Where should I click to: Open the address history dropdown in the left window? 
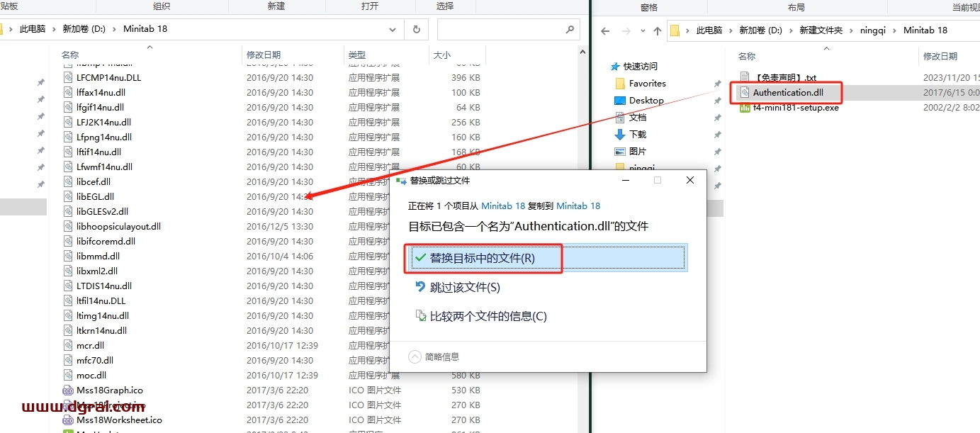click(x=393, y=30)
